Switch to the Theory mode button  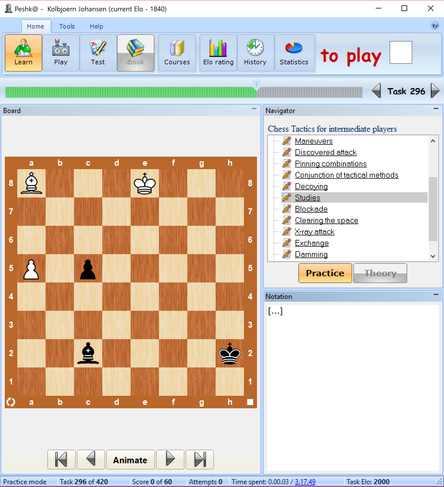tap(380, 273)
